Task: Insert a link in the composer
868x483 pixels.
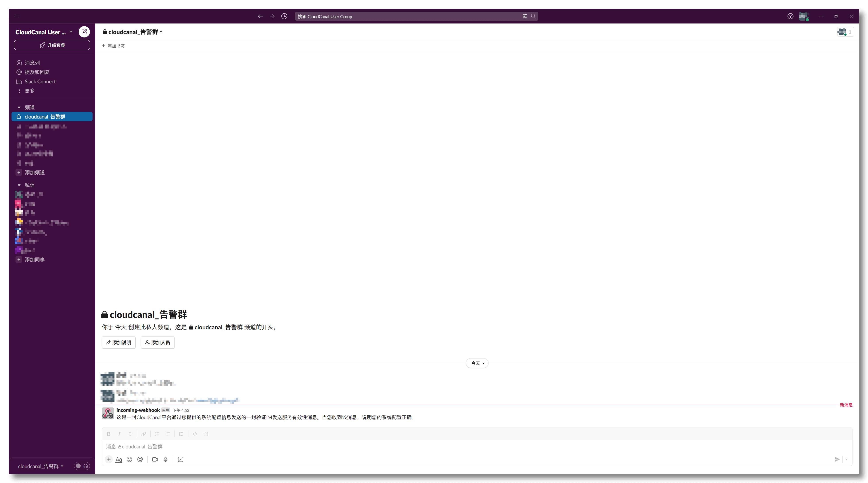Action: coord(143,434)
